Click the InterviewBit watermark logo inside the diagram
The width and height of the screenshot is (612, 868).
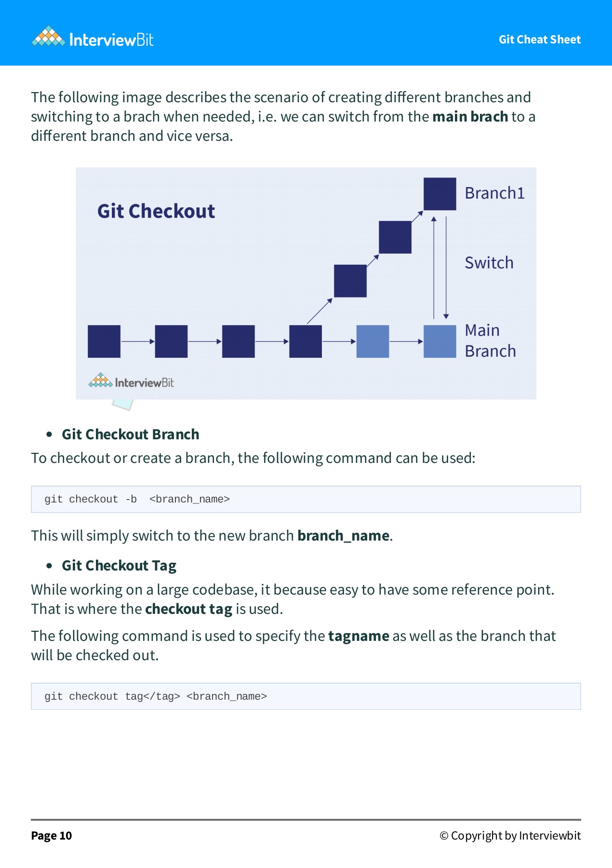(131, 381)
